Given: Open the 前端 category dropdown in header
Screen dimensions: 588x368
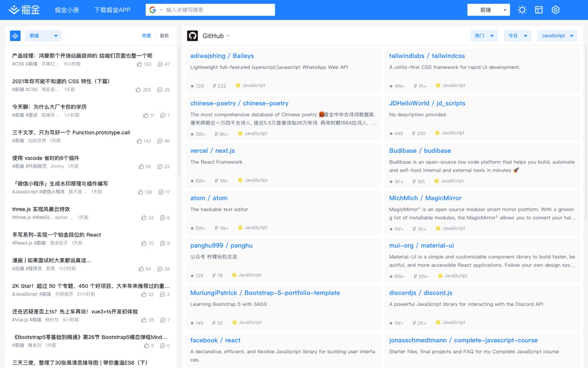Looking at the screenshot, I should pyautogui.click(x=488, y=10).
